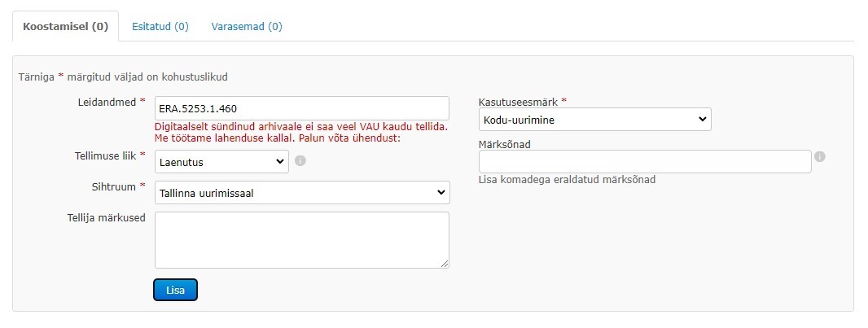
Task: Switch to the Koostamisel (0) tab
Action: click(65, 27)
